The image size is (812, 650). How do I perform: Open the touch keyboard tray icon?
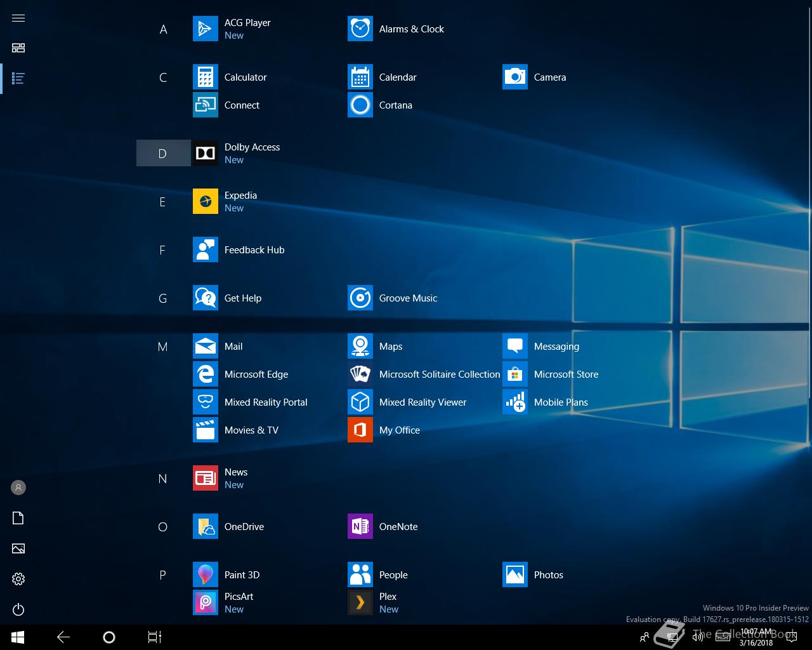723,637
